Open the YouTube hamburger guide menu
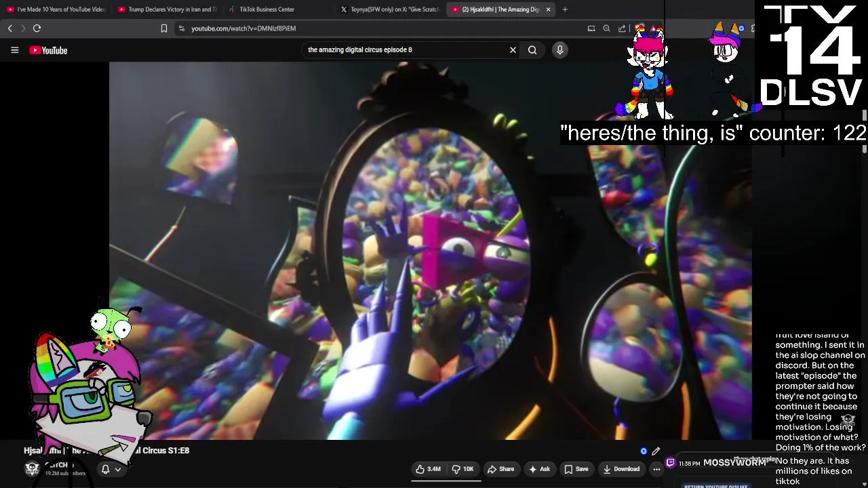The height and width of the screenshot is (488, 868). coord(14,50)
